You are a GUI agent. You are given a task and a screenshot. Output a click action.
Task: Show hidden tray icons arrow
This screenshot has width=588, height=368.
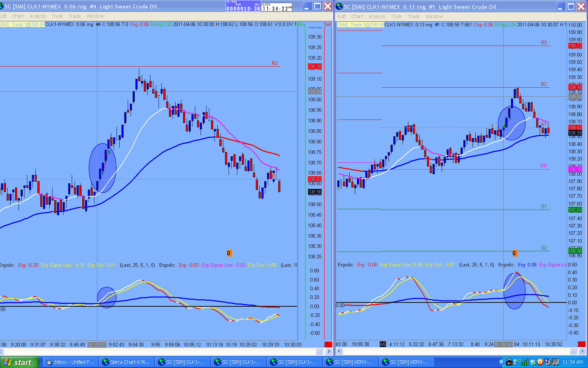tap(502, 362)
